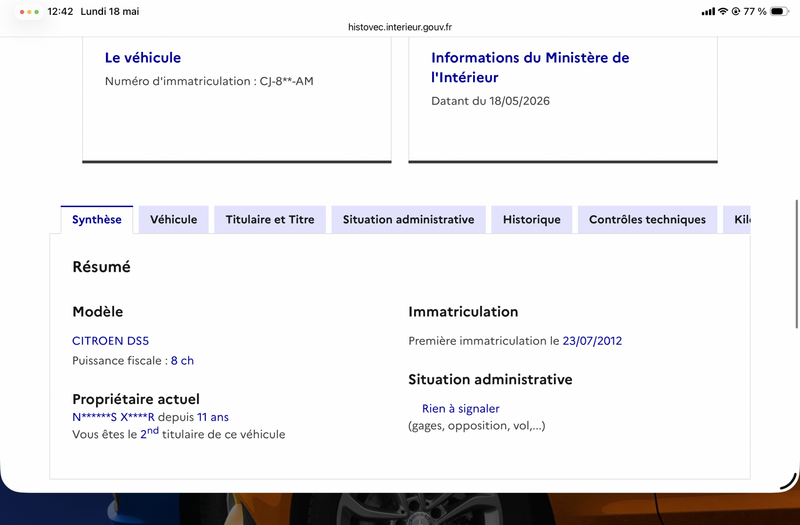Click the window resize handle at bottom right corner
Viewport: 800px width, 525px height.
(788, 482)
